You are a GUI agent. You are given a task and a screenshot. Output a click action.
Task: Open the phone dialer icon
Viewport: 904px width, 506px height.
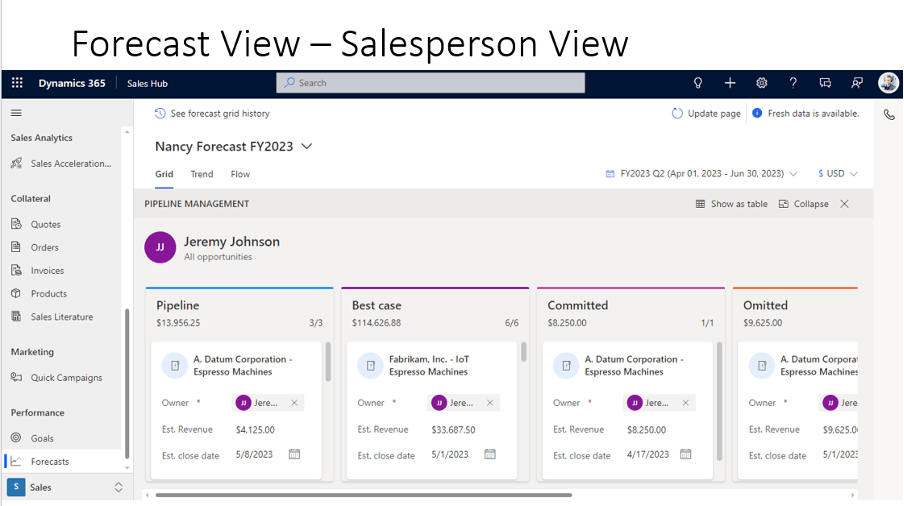coord(889,115)
